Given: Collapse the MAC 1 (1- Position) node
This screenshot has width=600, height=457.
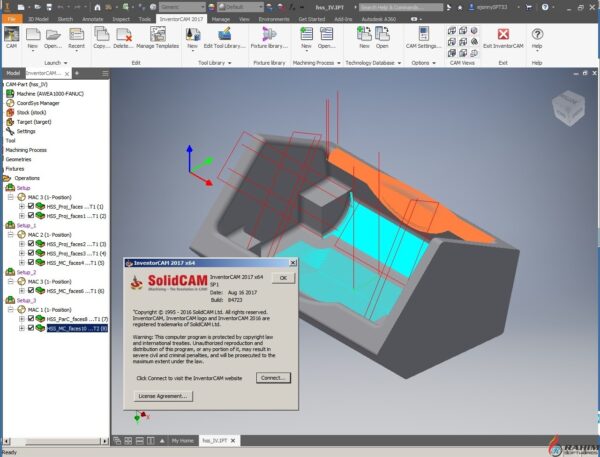Looking at the screenshot, I should (x=11, y=309).
